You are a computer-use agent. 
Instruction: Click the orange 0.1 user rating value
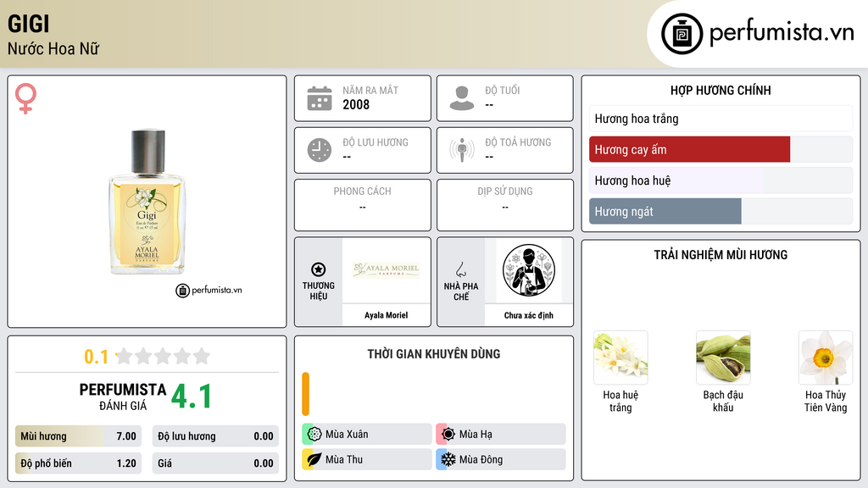click(x=97, y=357)
